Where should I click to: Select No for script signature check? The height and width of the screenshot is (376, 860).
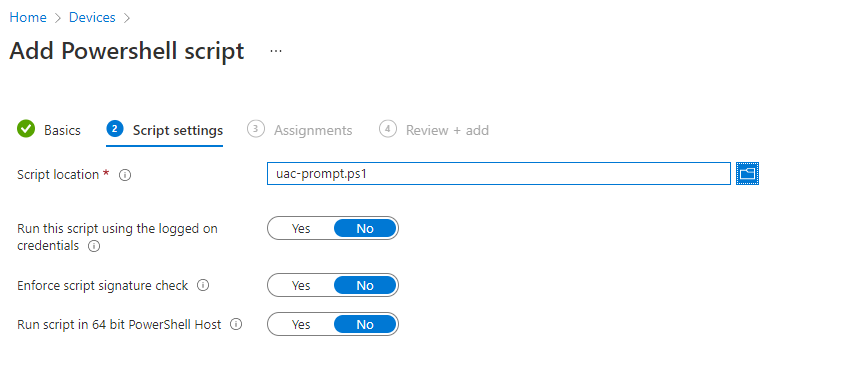[365, 286]
